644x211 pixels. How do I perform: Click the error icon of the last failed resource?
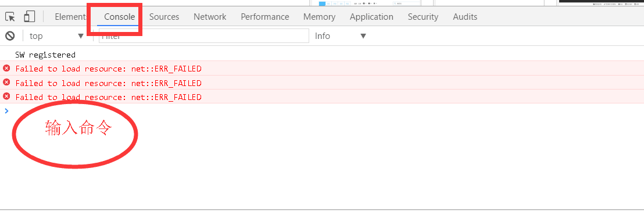[6, 96]
